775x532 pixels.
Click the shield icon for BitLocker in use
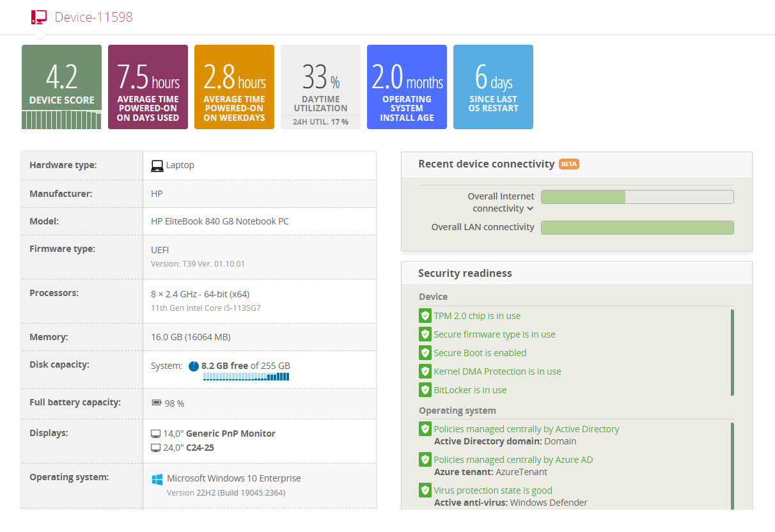[425, 390]
